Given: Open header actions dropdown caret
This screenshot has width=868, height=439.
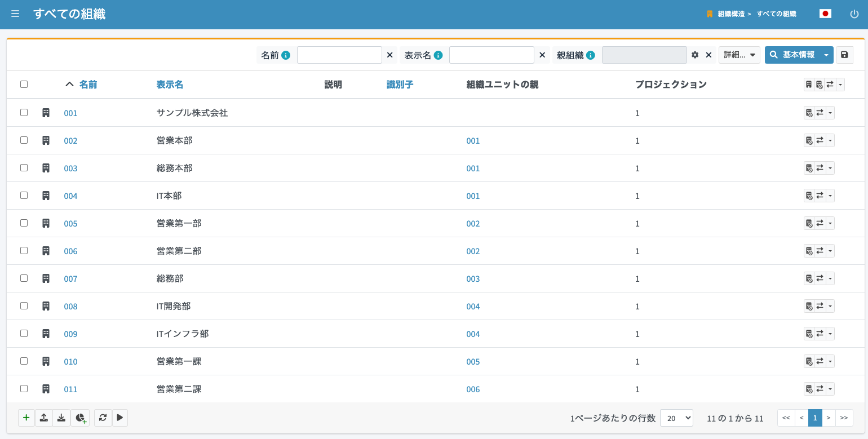Looking at the screenshot, I should click(x=840, y=85).
